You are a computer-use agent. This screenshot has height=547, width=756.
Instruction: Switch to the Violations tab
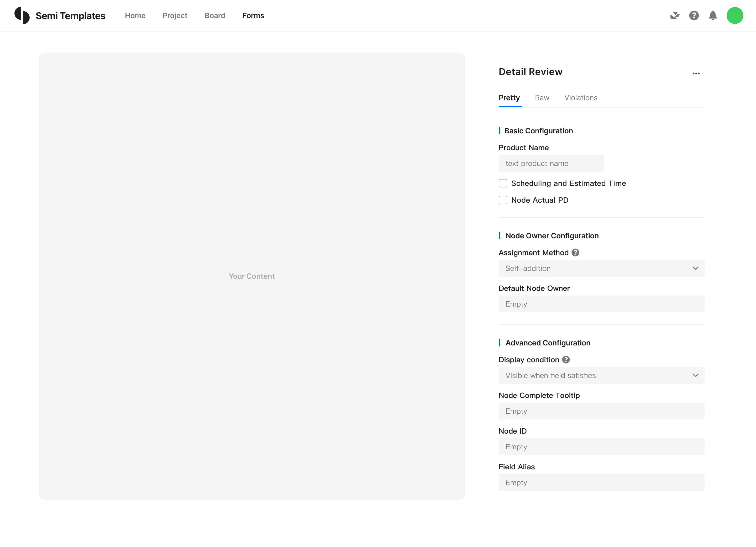pos(581,98)
